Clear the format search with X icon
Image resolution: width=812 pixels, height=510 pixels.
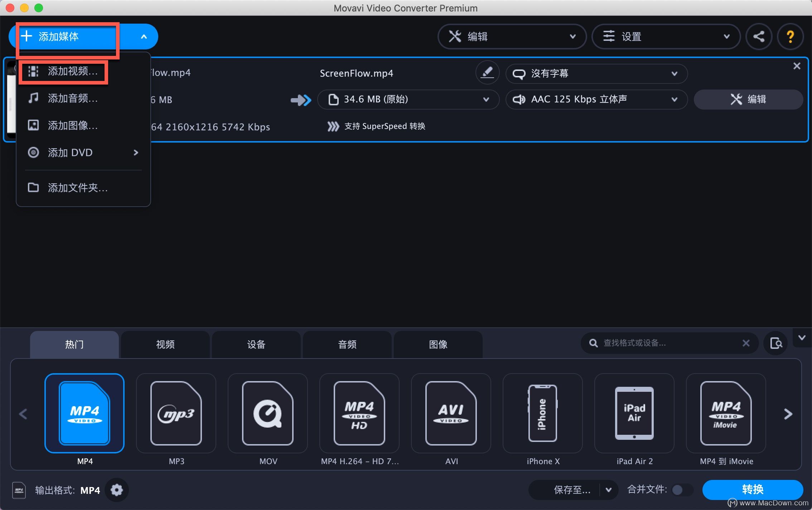pyautogui.click(x=746, y=343)
